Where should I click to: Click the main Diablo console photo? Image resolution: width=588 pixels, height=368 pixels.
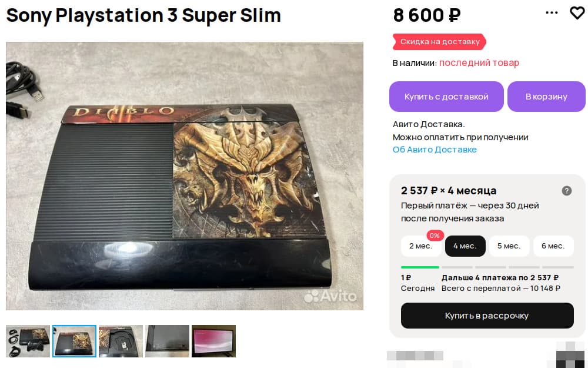click(x=185, y=176)
